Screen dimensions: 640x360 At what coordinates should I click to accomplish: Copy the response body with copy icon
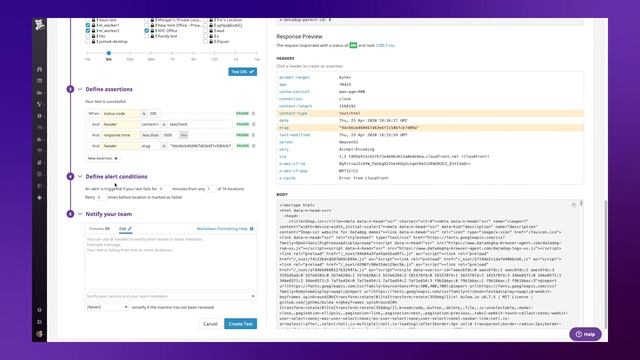(x=573, y=205)
